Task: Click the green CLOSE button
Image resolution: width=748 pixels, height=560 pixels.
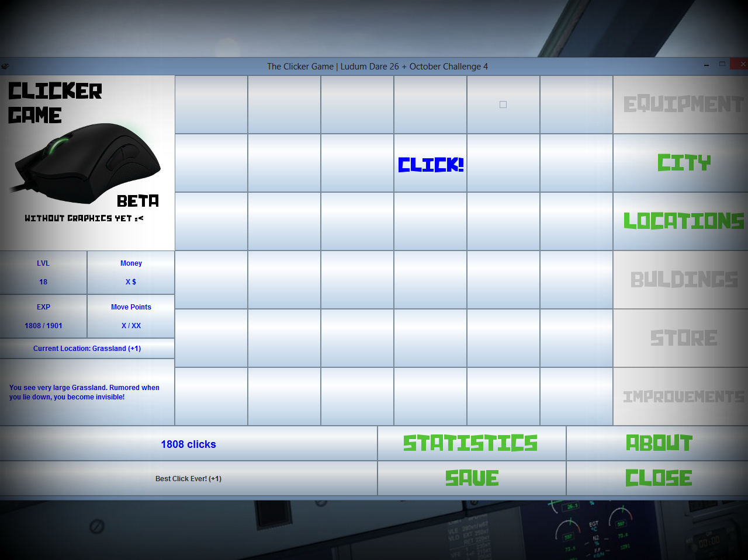Action: click(658, 478)
